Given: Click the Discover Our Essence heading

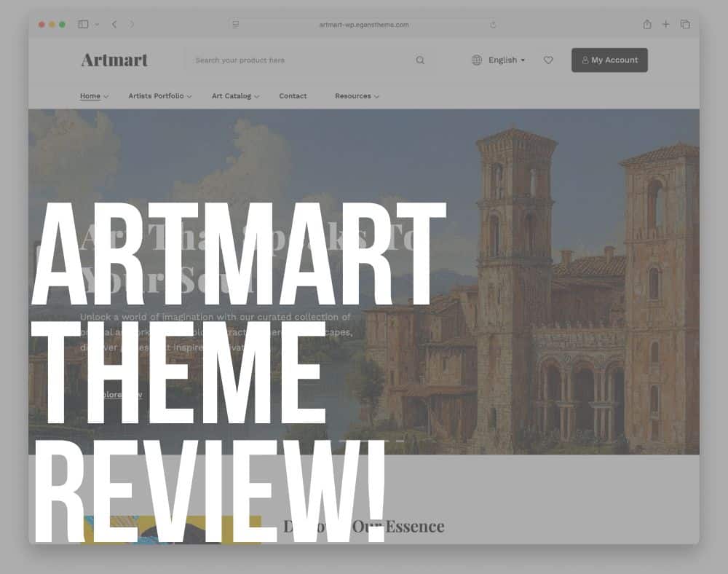Looking at the screenshot, I should coord(364,527).
